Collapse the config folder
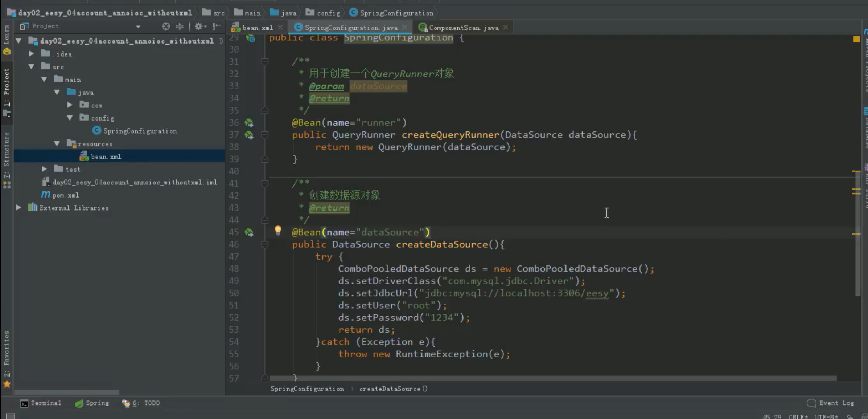 point(70,118)
